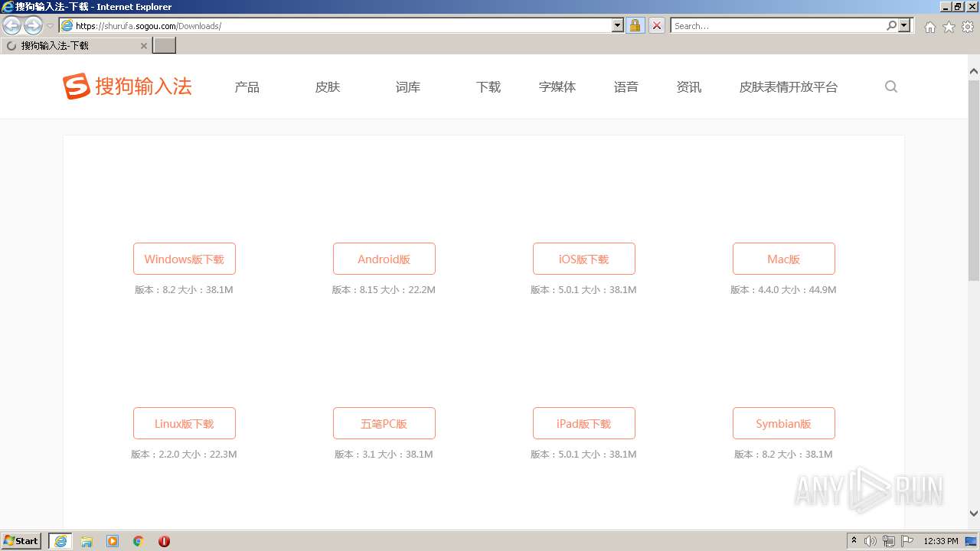Go back with the browser Back arrow
Viewport: 980px width, 551px height.
point(12,26)
